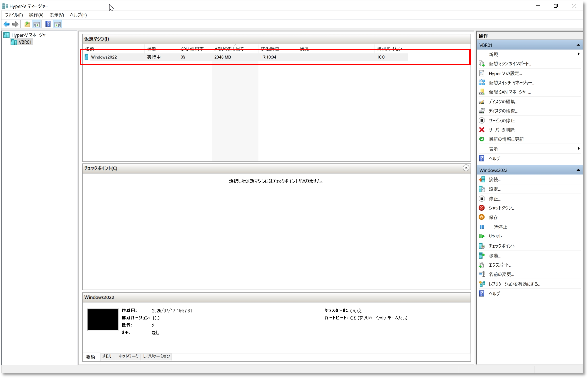588x378 pixels.
Task: Click レプリケーションを有効にする action
Action: (514, 284)
